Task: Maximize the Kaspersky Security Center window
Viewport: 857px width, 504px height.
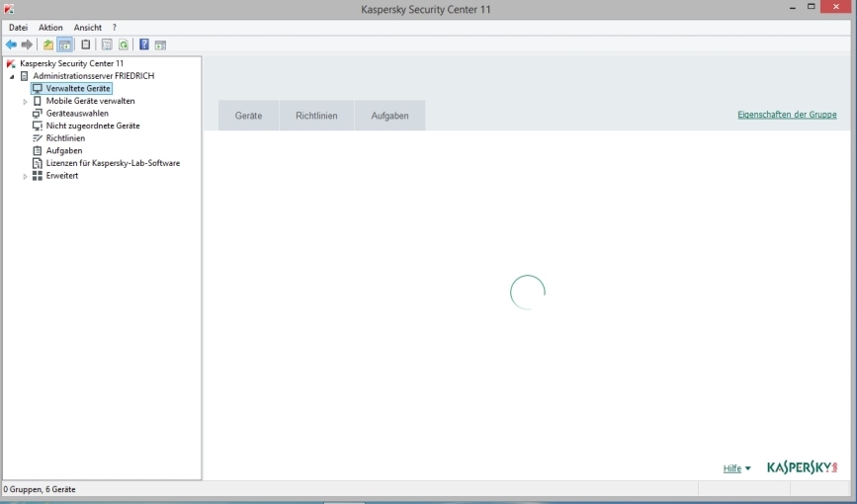Action: 812,7
